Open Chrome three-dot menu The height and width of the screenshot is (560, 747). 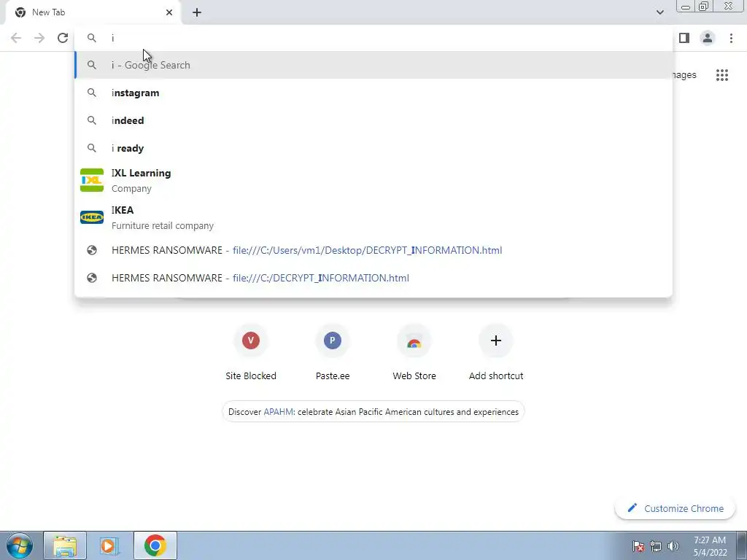coord(731,38)
